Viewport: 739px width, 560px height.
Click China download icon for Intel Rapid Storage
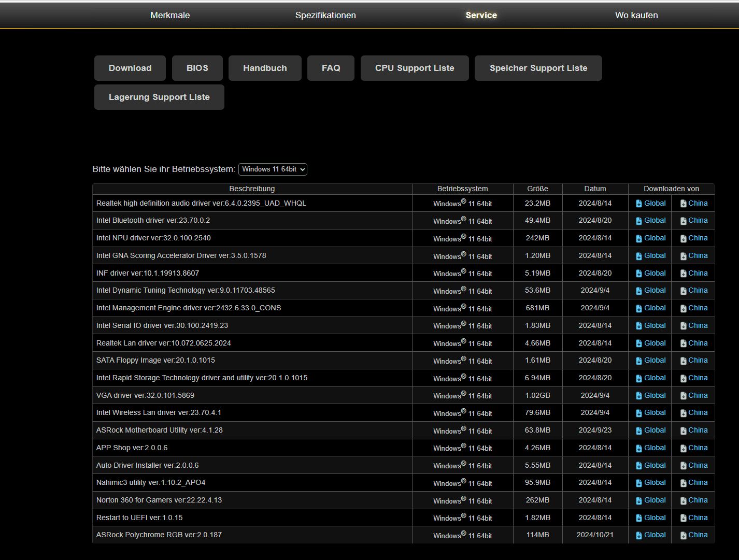pos(684,378)
